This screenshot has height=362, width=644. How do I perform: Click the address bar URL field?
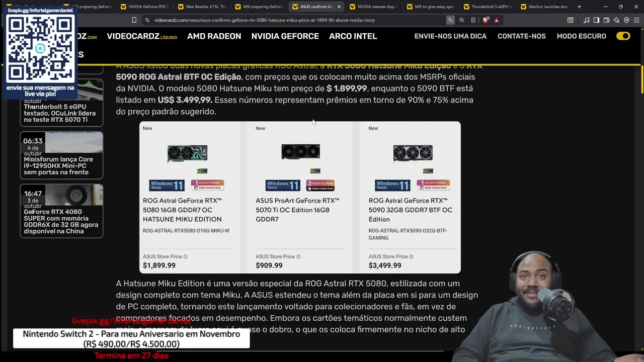297,20
